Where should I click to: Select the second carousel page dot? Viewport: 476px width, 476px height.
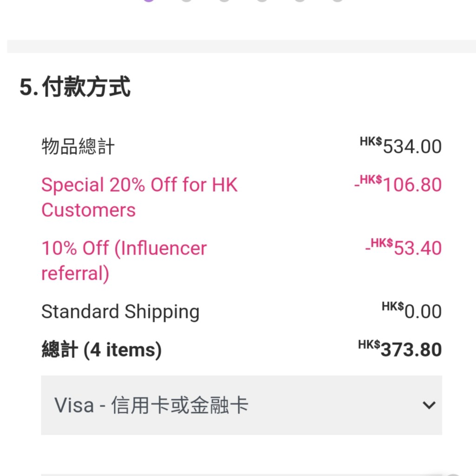click(186, 1)
